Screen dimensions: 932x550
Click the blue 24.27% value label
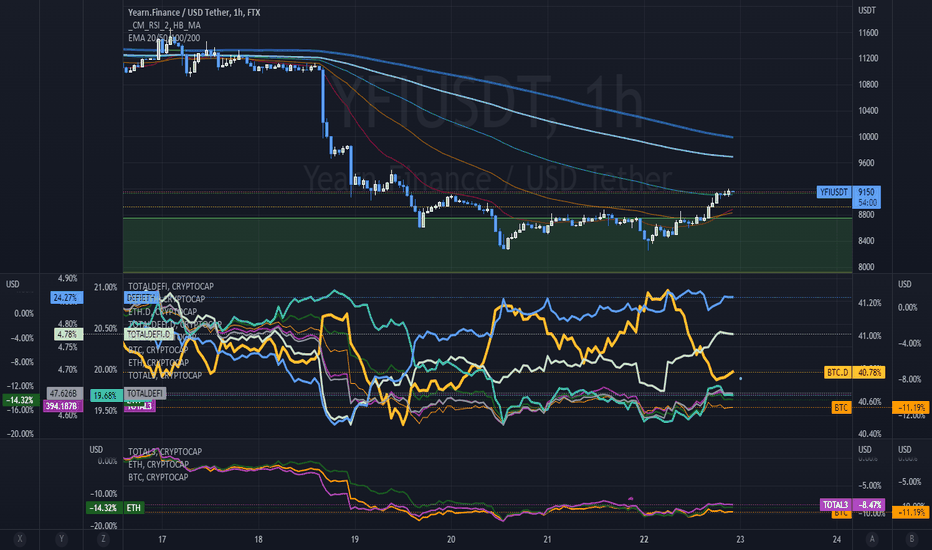(x=67, y=297)
